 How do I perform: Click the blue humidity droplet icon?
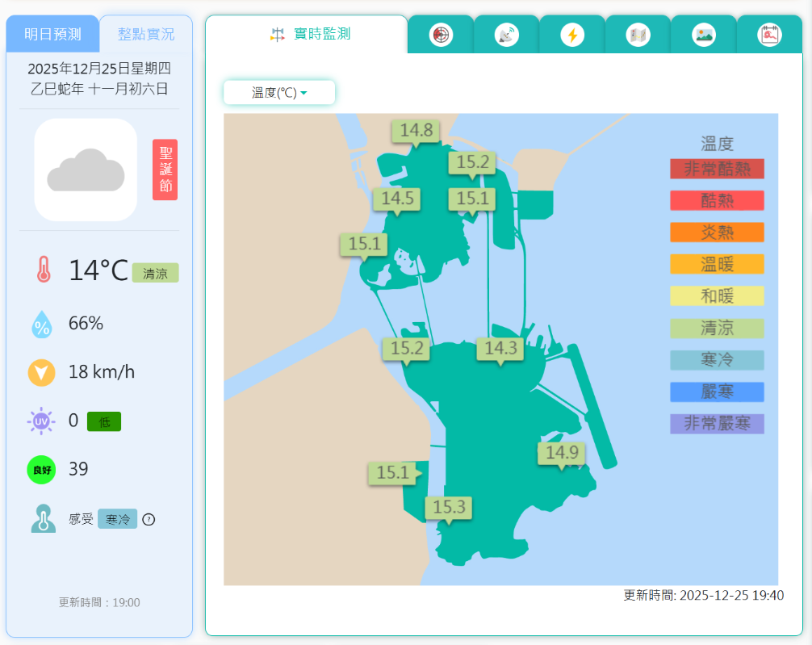click(42, 323)
